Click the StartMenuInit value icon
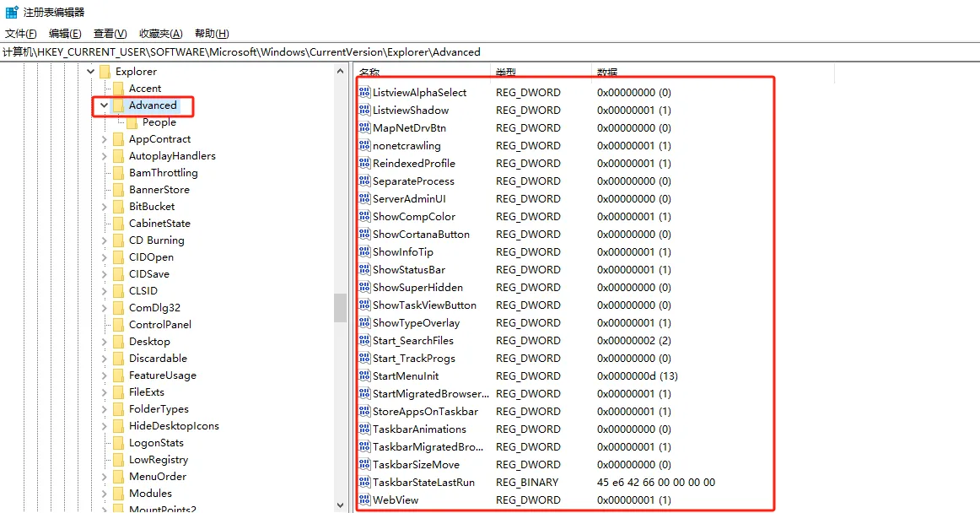This screenshot has width=980, height=513. (365, 376)
